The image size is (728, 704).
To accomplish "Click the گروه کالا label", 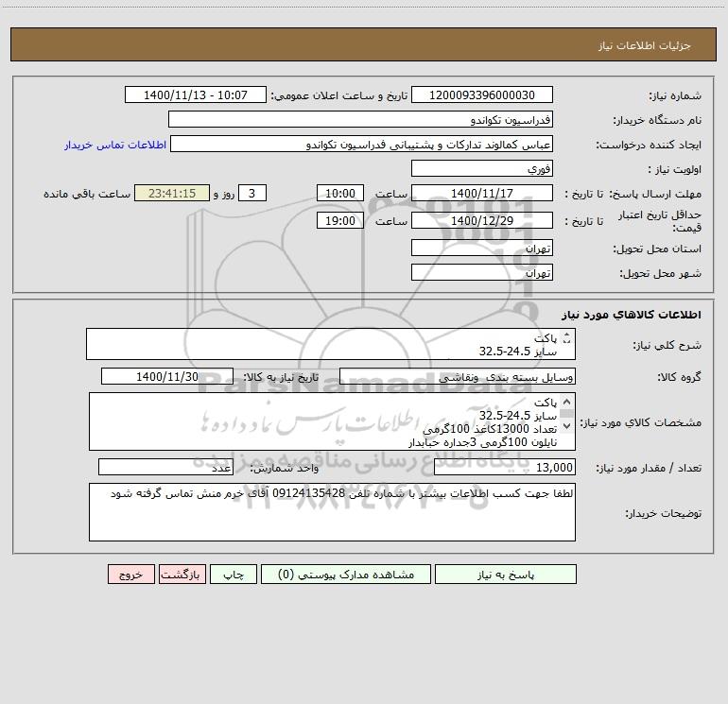I will point(680,377).
